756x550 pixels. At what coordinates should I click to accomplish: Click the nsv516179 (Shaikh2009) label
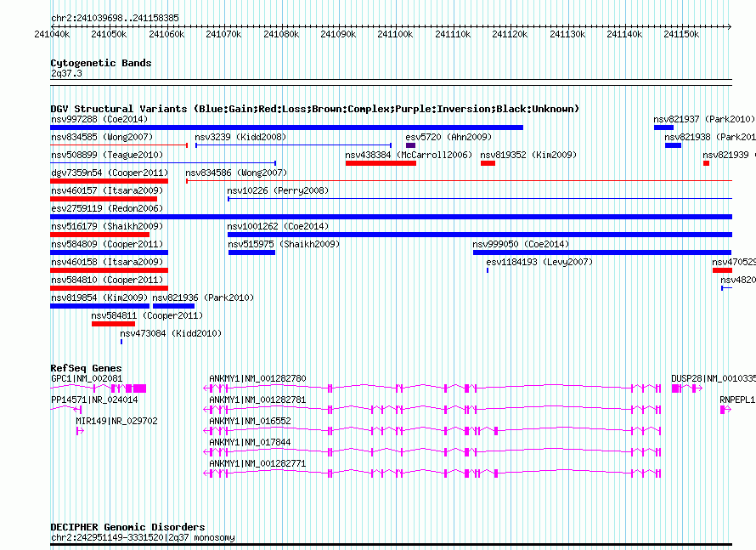coord(107,226)
